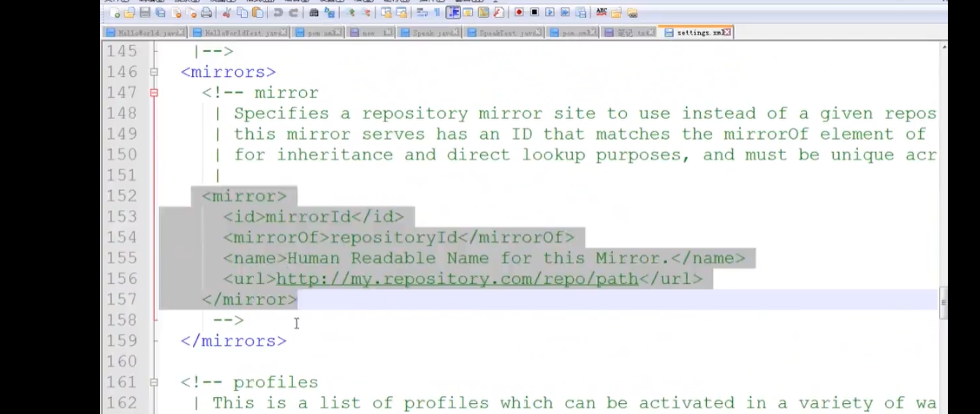Click the opening <mirror> tag on line 152
Image resolution: width=980 pixels, height=414 pixels.
[x=244, y=196]
